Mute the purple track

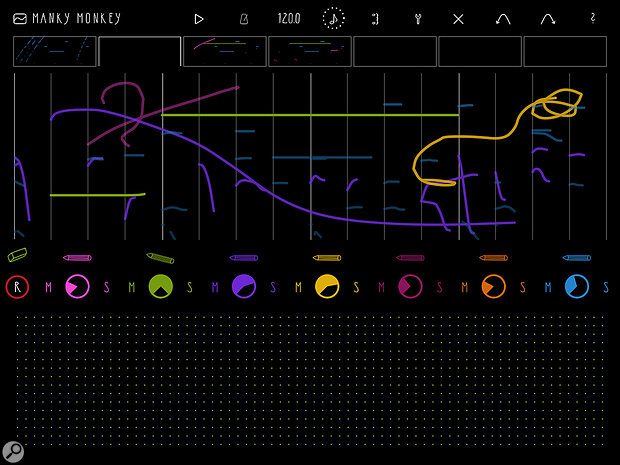coord(215,287)
